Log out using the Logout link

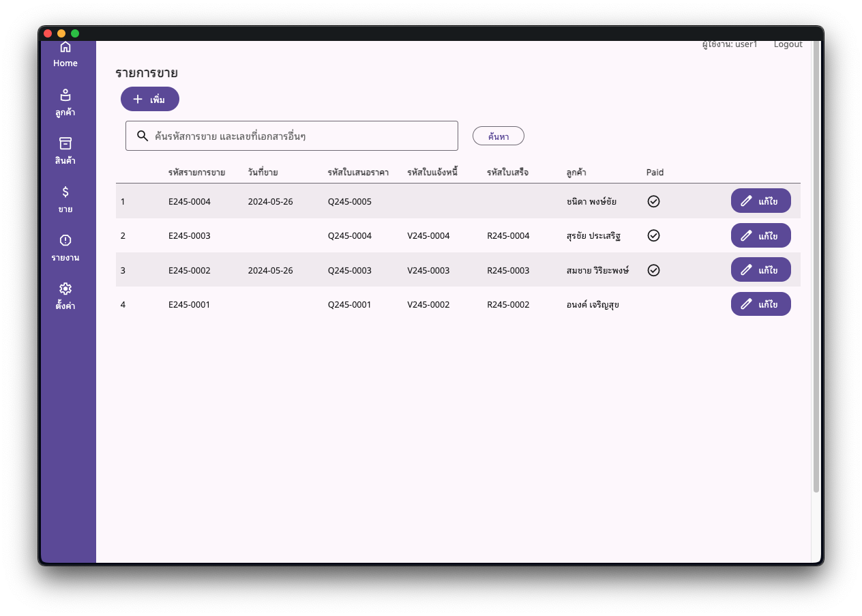click(788, 44)
